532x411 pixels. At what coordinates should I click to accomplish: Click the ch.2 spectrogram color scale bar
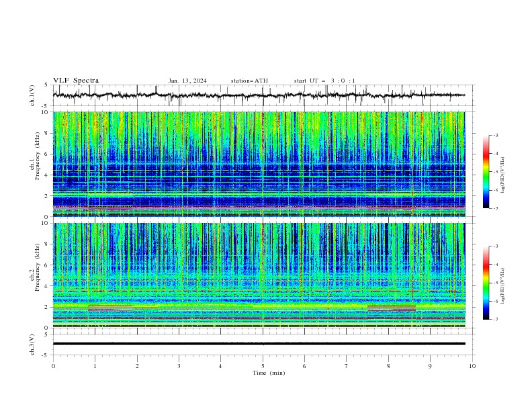pyautogui.click(x=486, y=283)
